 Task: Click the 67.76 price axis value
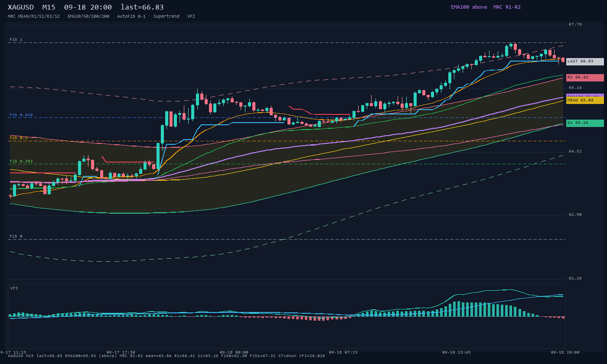(x=575, y=24)
